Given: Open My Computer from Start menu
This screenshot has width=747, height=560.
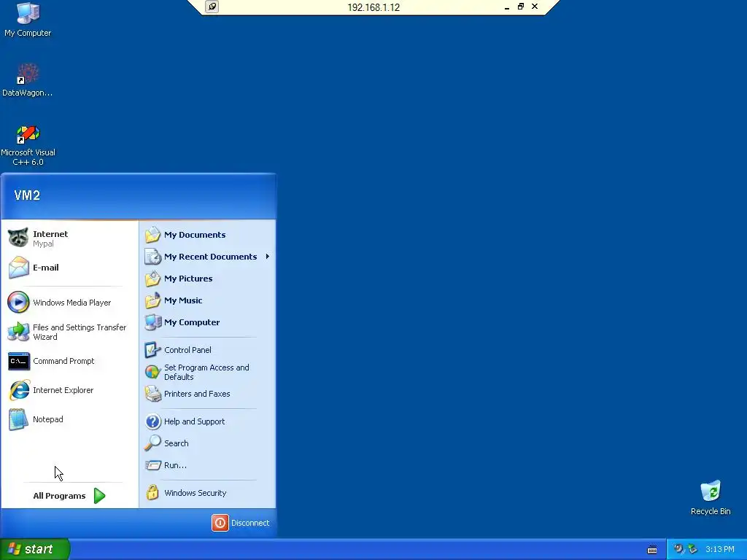Looking at the screenshot, I should tap(207, 322).
